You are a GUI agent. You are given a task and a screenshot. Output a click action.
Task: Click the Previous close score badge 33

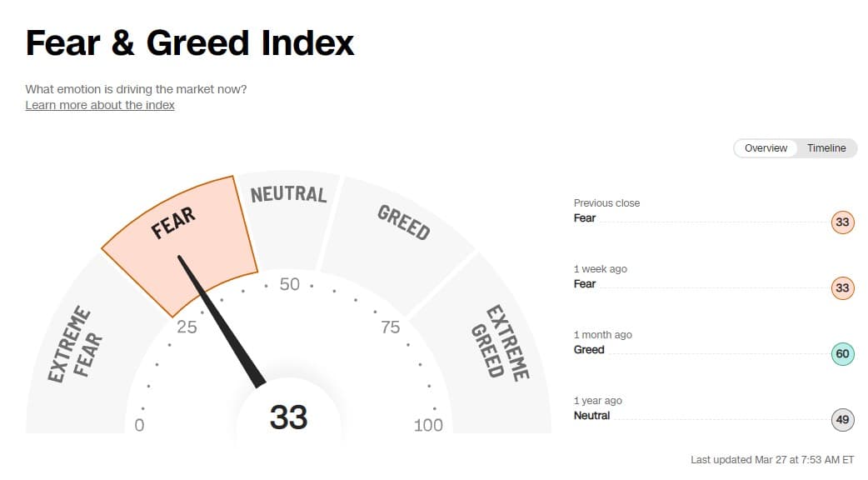842,222
